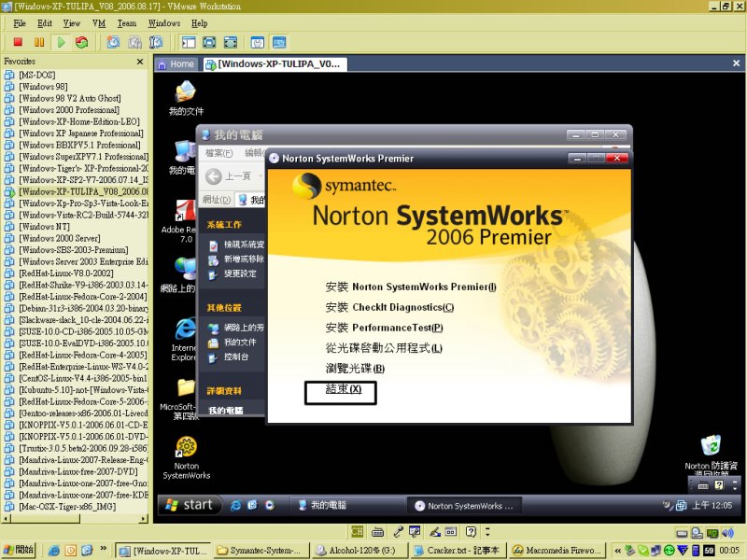Select [MS-DOS] in Favorites list
The image size is (747, 560).
37,75
